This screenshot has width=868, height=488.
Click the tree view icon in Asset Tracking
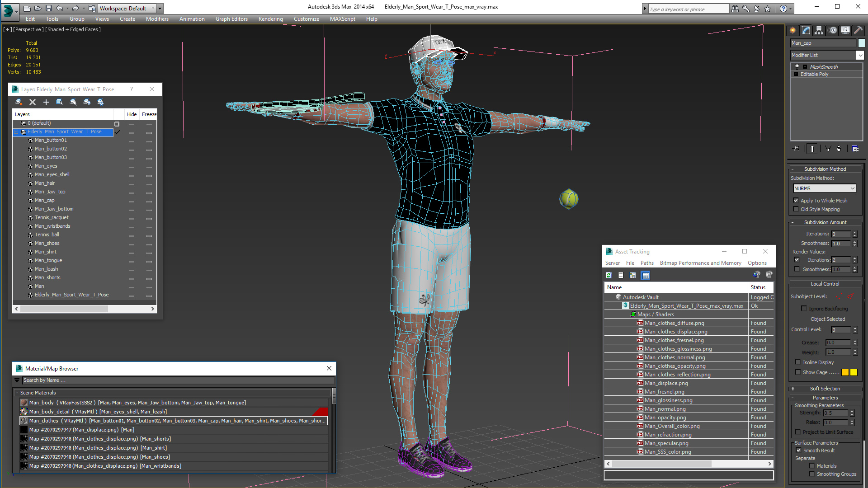633,275
